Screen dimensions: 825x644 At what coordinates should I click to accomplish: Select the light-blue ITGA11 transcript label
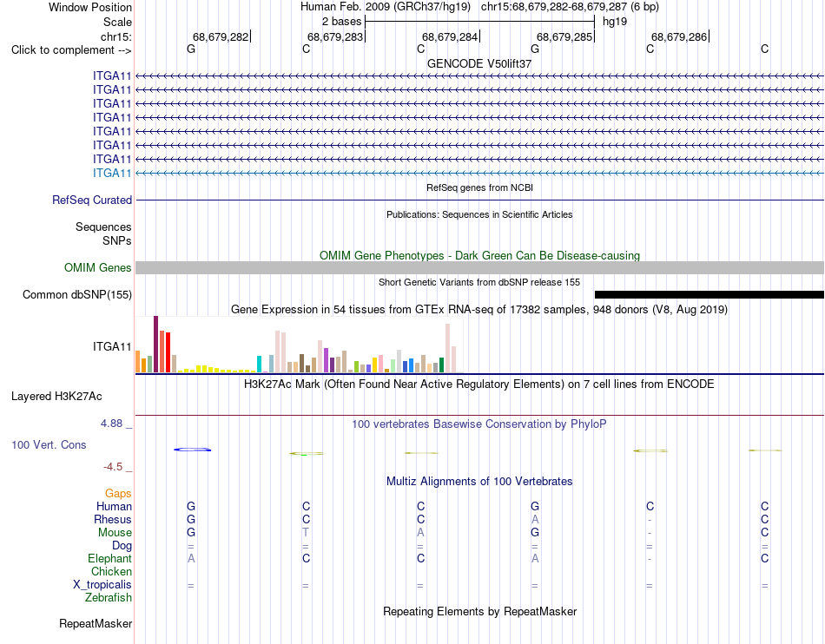point(112,173)
